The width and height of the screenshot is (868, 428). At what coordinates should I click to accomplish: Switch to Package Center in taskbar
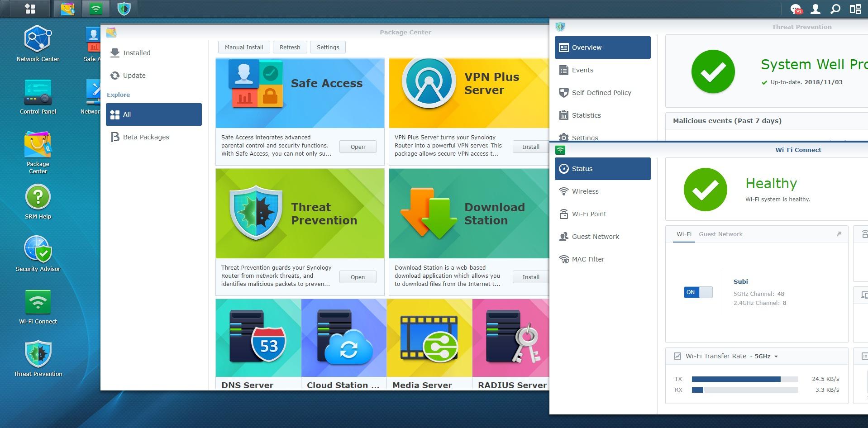67,9
